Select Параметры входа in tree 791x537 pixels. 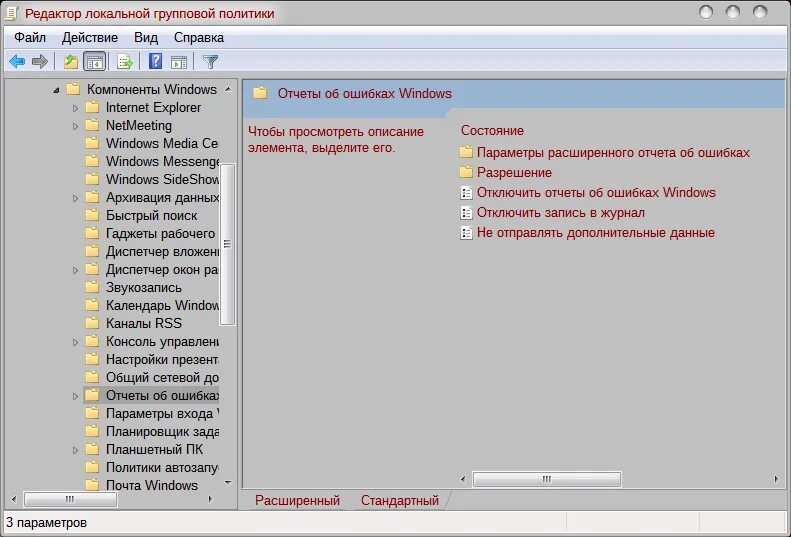click(x=161, y=414)
